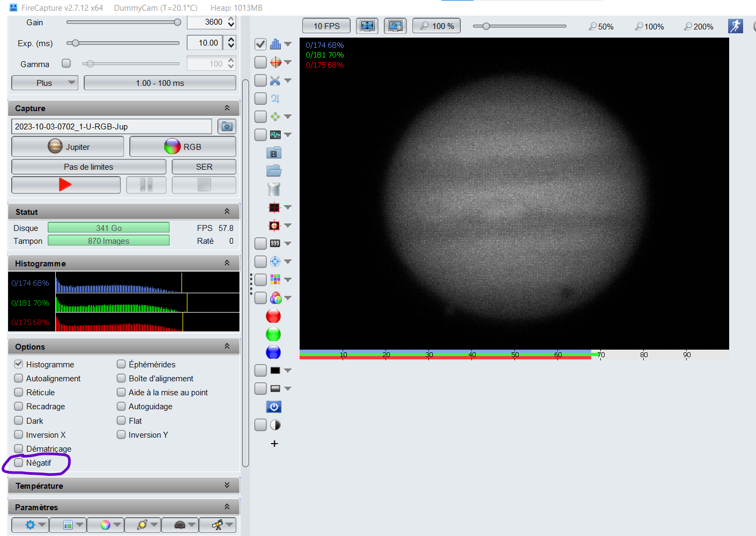Click the Jupiter profile button
The image size is (756, 536).
pyautogui.click(x=68, y=147)
